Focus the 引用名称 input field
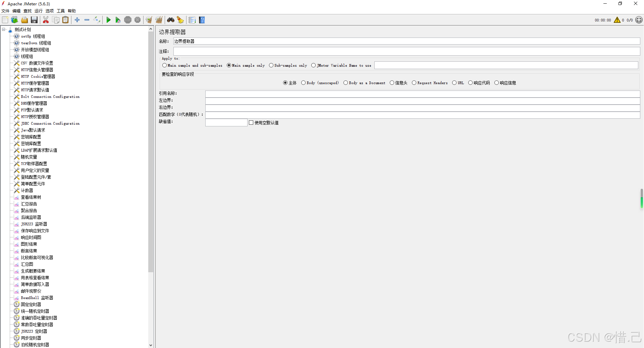 click(423, 94)
